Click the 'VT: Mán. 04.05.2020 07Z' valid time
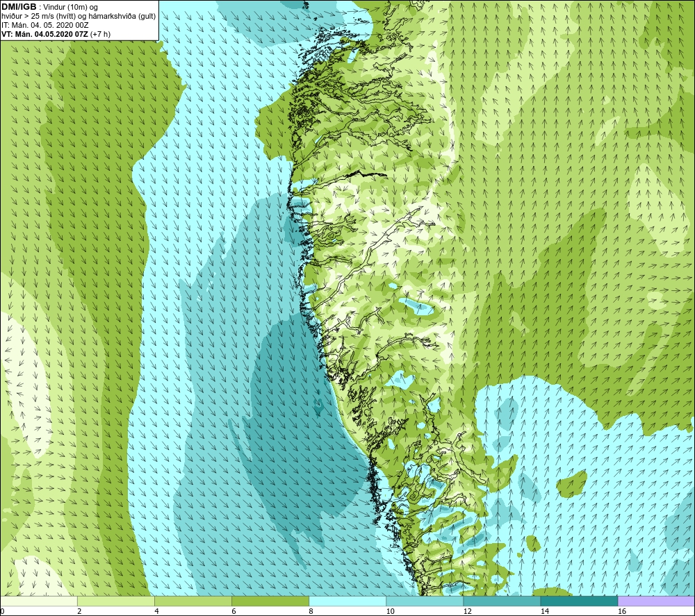The width and height of the screenshot is (695, 616). pos(44,34)
